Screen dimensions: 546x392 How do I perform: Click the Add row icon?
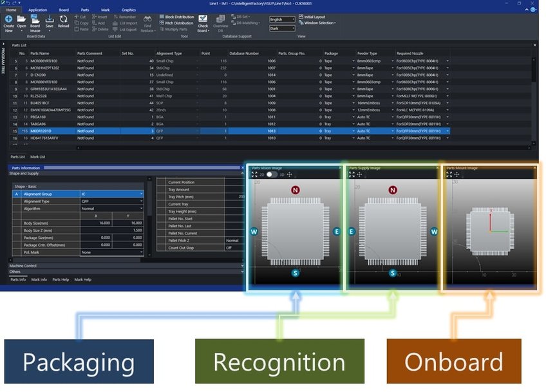pyautogui.click(x=95, y=23)
